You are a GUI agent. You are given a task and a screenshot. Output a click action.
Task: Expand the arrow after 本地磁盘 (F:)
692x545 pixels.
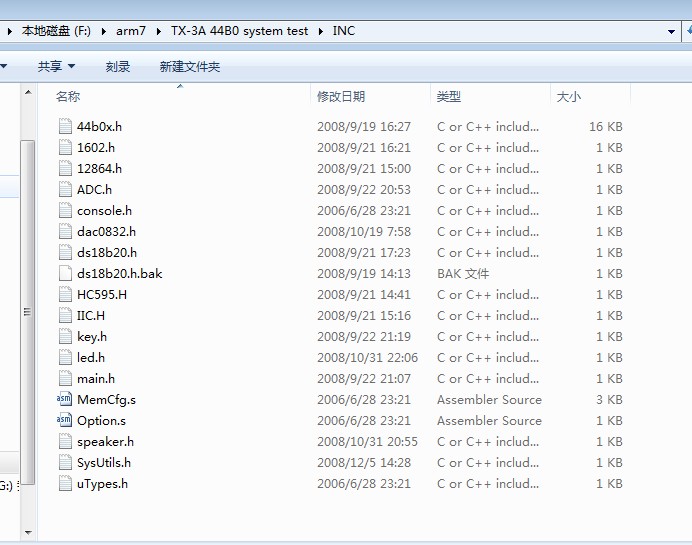pos(104,31)
